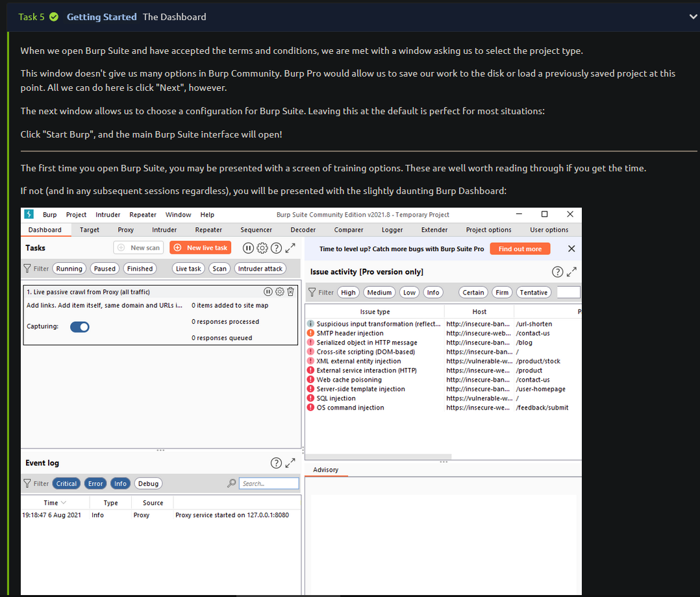
Task: Dismiss the Burp Suite Pro promo banner
Action: pos(571,249)
